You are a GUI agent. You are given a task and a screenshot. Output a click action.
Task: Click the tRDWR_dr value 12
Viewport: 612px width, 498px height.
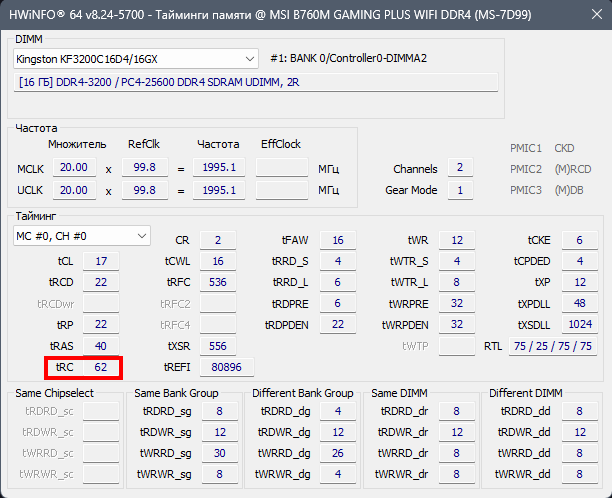[457, 432]
